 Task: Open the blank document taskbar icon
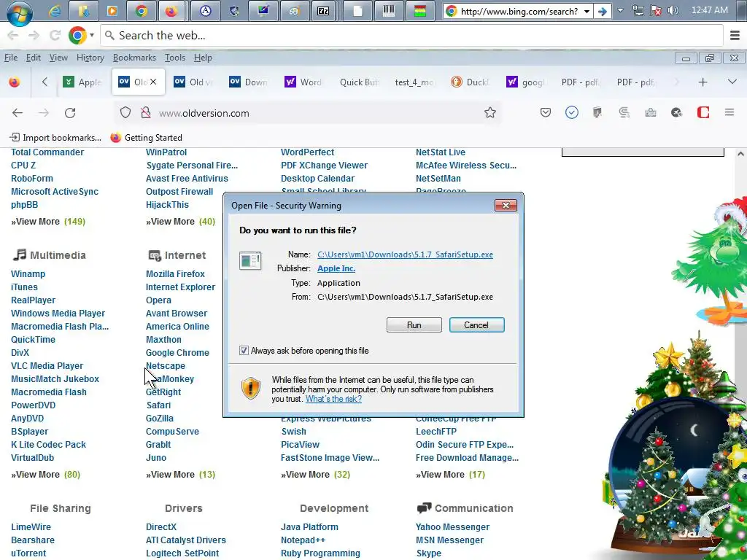[357, 10]
